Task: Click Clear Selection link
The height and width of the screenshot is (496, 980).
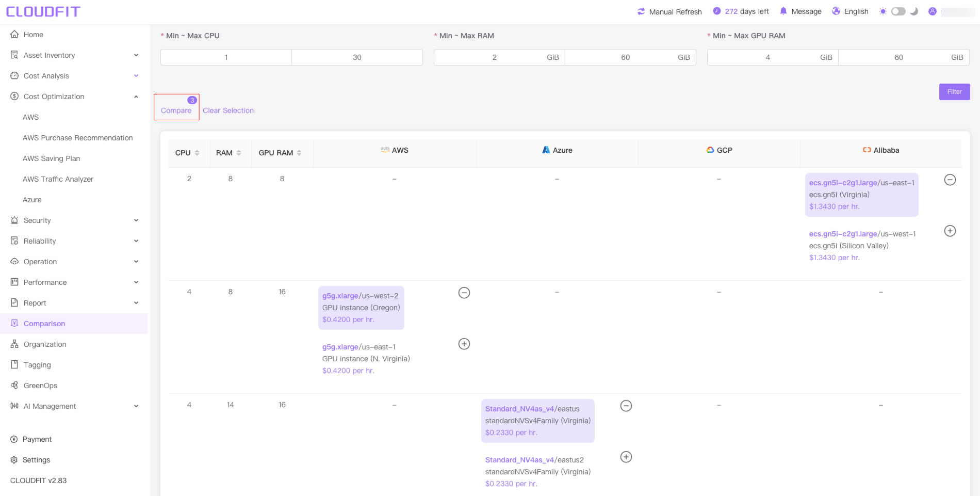Action: click(x=228, y=110)
